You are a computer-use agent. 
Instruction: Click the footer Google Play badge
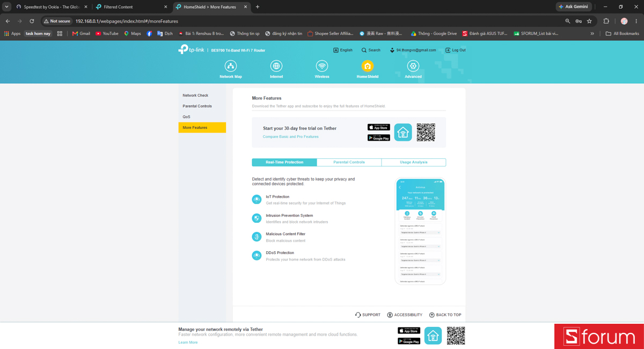(x=409, y=341)
